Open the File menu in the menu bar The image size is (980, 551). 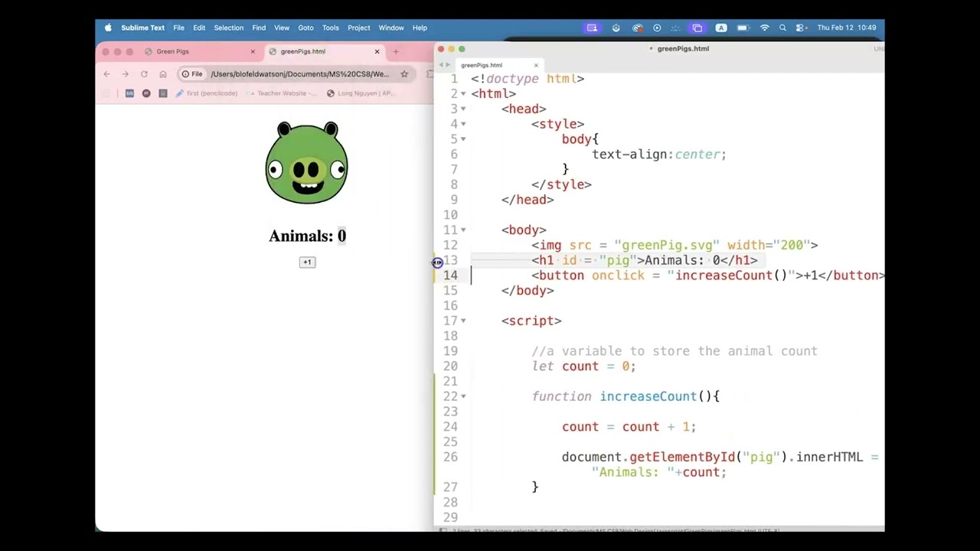click(x=178, y=28)
